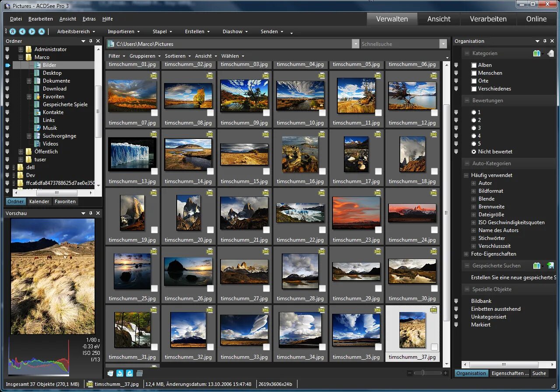This screenshot has width=560, height=392.
Task: Click JPG icon in status bar
Action: tap(90, 384)
